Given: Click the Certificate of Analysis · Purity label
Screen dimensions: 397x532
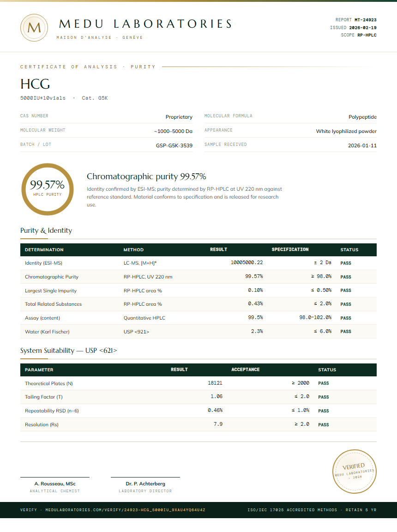Looking at the screenshot, I should tap(88, 67).
